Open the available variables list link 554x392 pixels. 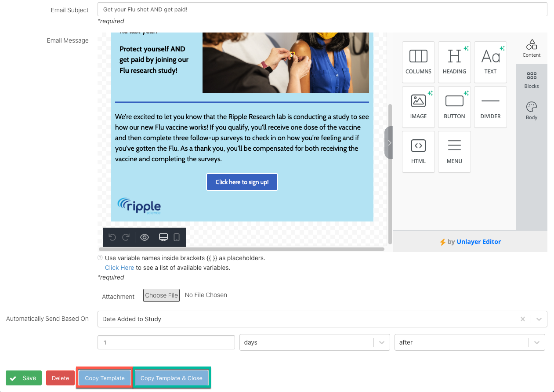[119, 268]
